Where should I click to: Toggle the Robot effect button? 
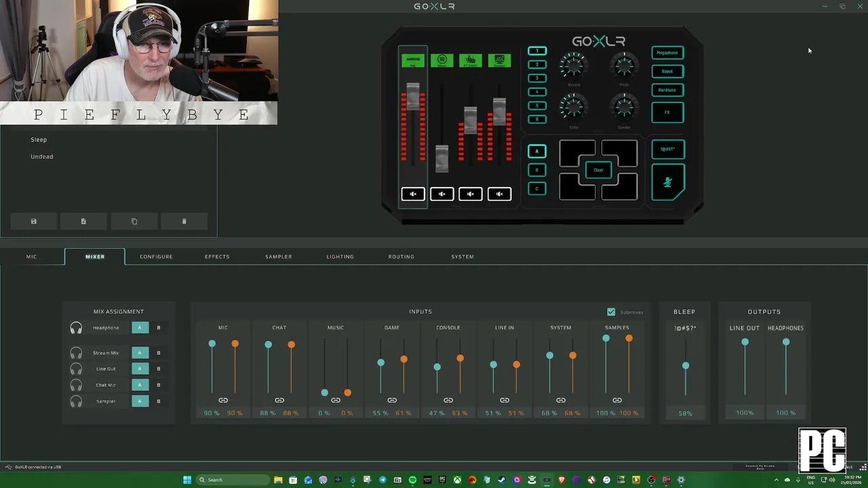tap(668, 71)
